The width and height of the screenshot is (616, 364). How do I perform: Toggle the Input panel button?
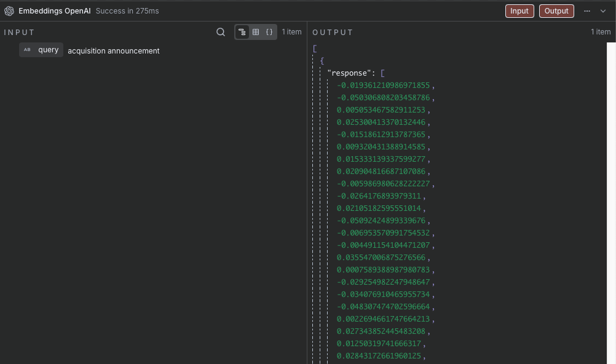(519, 11)
